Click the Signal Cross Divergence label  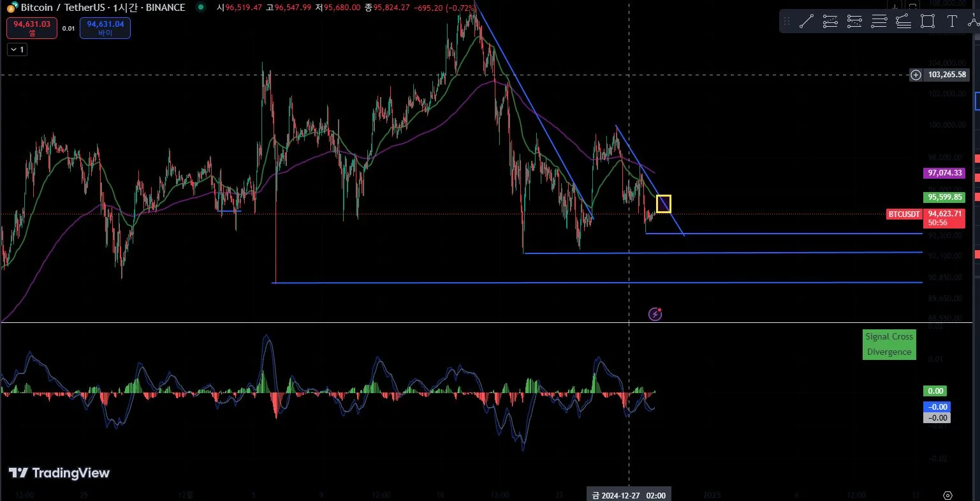point(889,344)
